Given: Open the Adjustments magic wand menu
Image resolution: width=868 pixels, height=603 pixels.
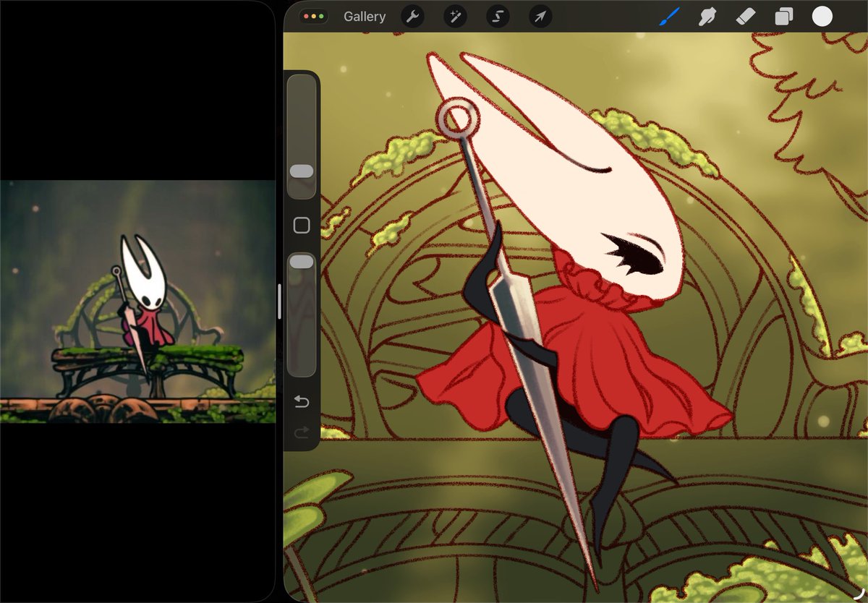Looking at the screenshot, I should pyautogui.click(x=455, y=17).
